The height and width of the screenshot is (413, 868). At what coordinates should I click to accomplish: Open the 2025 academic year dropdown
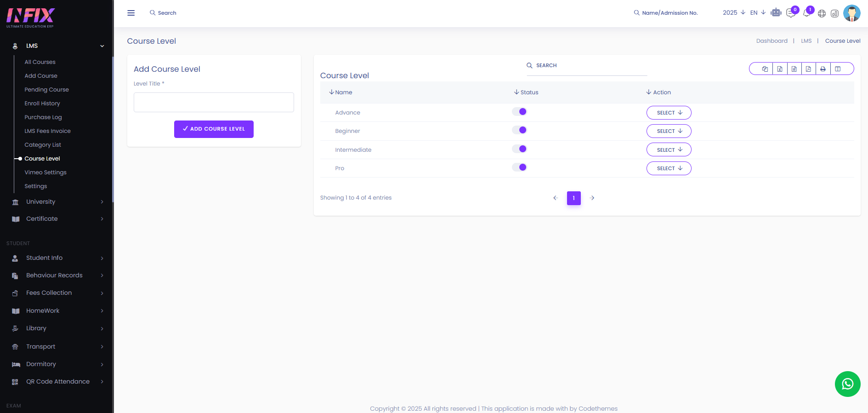[x=734, y=12]
